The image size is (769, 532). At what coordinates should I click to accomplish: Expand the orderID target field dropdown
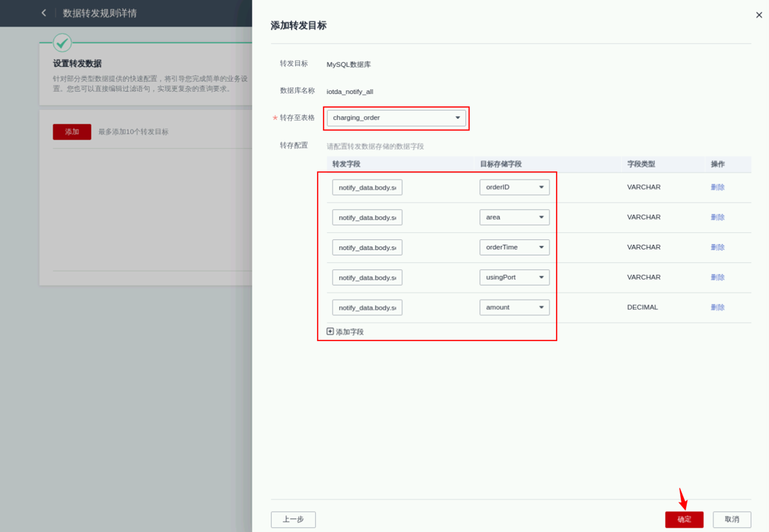point(514,187)
